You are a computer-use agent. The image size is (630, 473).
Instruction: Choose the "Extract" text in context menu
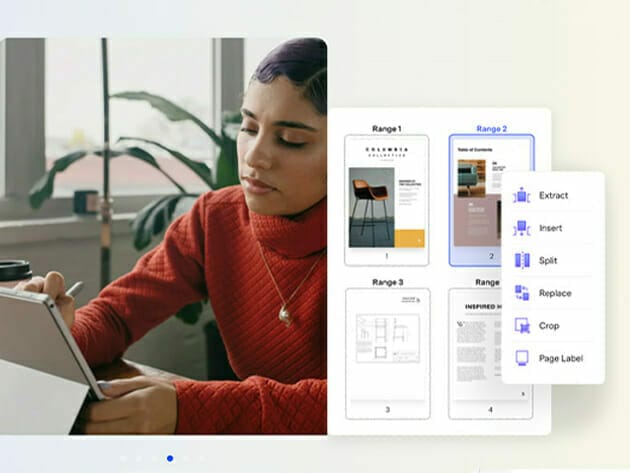pyautogui.click(x=553, y=196)
